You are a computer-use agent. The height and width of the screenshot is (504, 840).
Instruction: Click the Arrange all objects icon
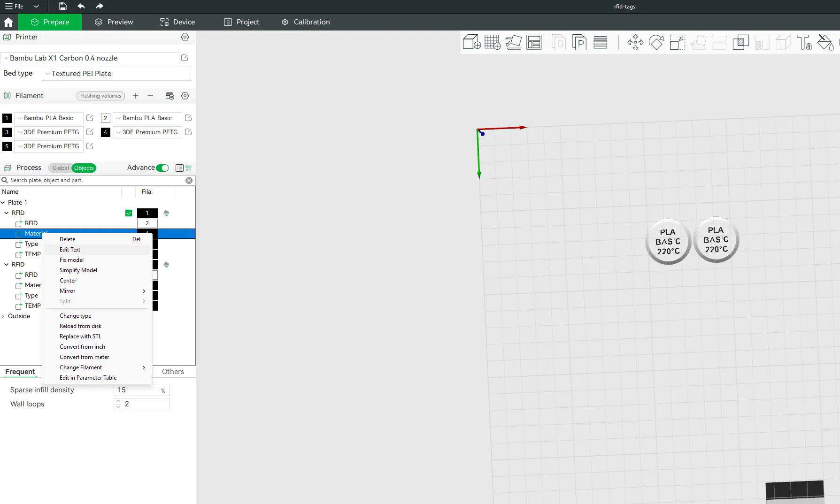pyautogui.click(x=534, y=42)
